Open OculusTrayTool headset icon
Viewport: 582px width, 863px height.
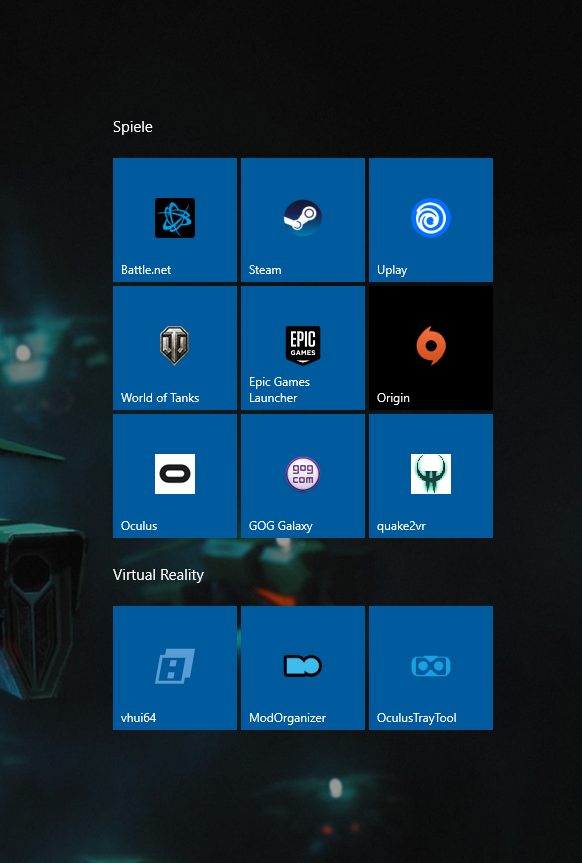431,666
